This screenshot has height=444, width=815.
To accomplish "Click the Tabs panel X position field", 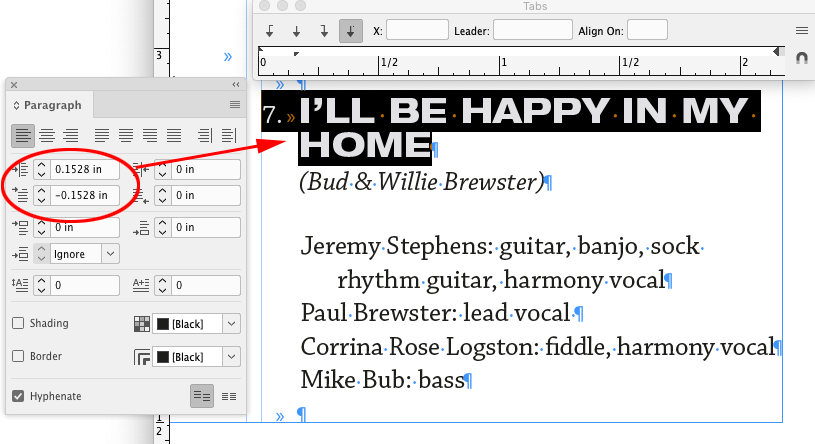I will tap(417, 30).
